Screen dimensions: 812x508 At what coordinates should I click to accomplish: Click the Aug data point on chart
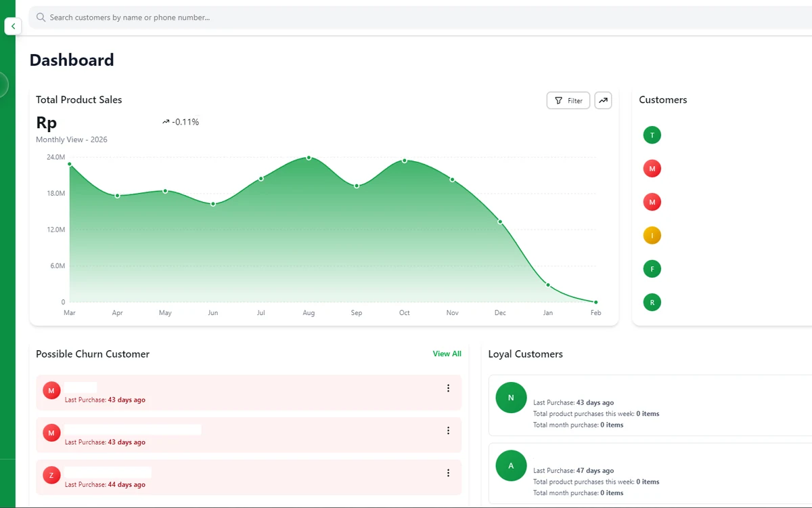[x=309, y=158]
